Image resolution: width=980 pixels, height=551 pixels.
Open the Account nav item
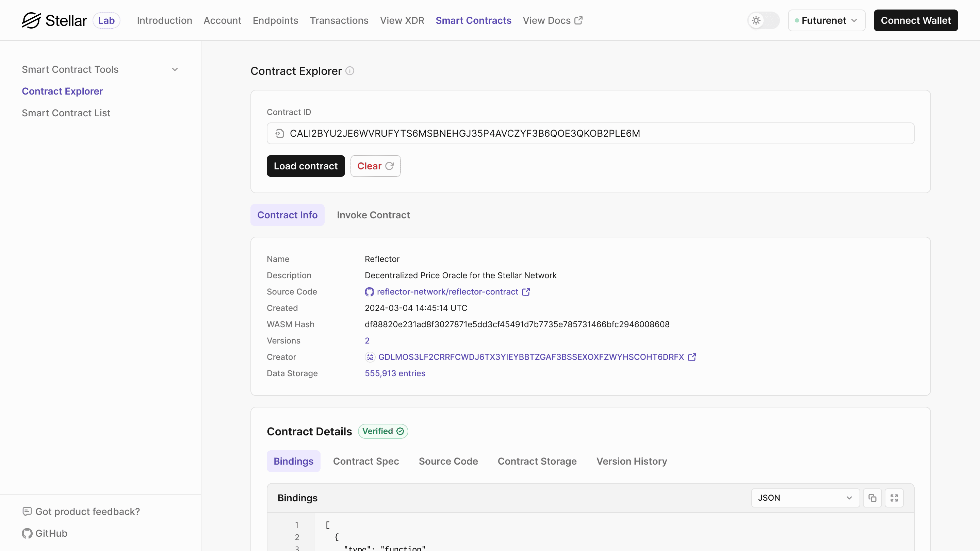(222, 20)
